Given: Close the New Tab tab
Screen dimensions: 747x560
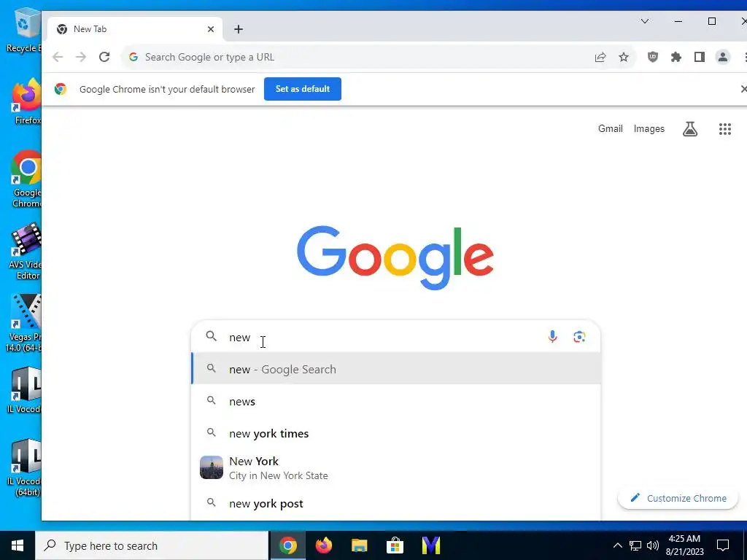Looking at the screenshot, I should click(x=211, y=29).
